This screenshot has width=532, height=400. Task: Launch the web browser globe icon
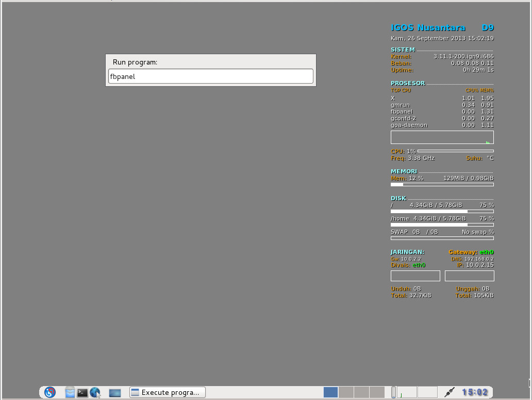[x=95, y=392]
